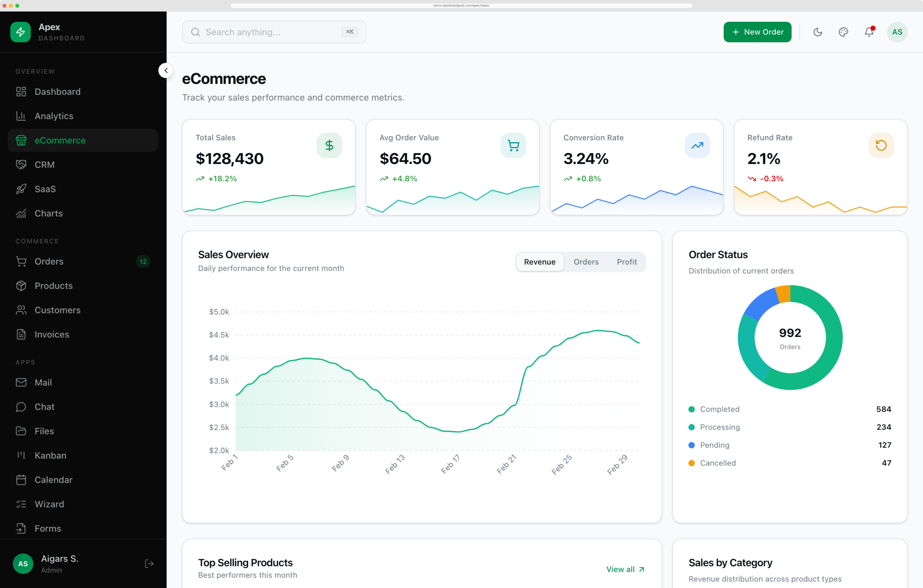
Task: Click the Conversion Rate value 3.24%
Action: click(x=586, y=159)
